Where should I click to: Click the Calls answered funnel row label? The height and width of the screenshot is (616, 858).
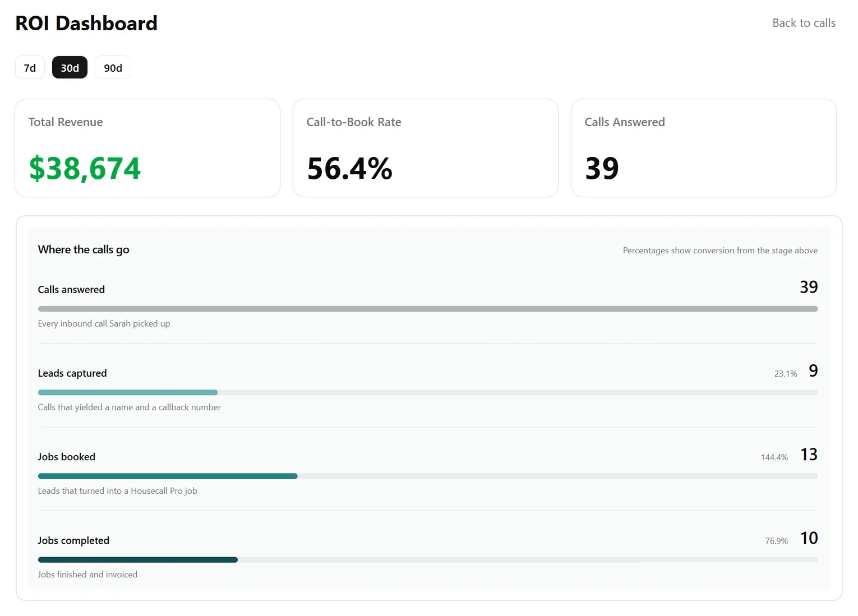coord(71,290)
